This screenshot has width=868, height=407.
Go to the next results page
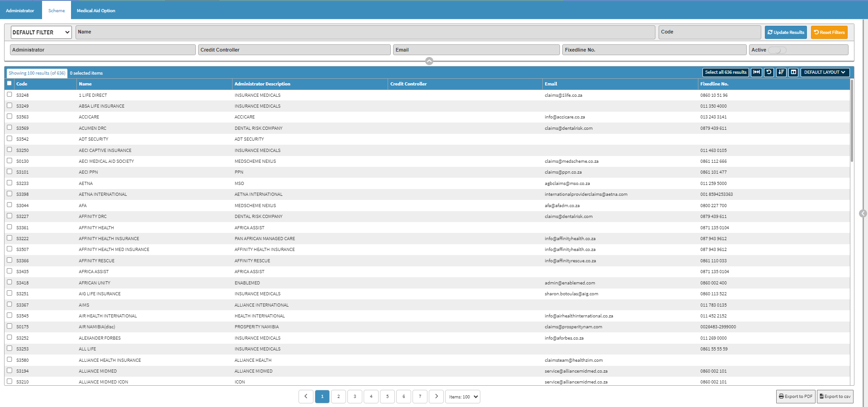[x=436, y=397]
